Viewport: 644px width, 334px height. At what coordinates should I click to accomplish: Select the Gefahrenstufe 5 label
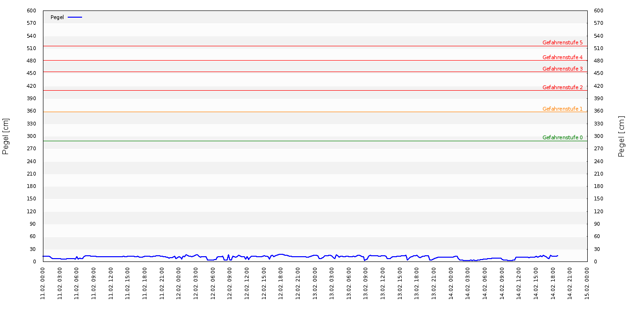[562, 42]
